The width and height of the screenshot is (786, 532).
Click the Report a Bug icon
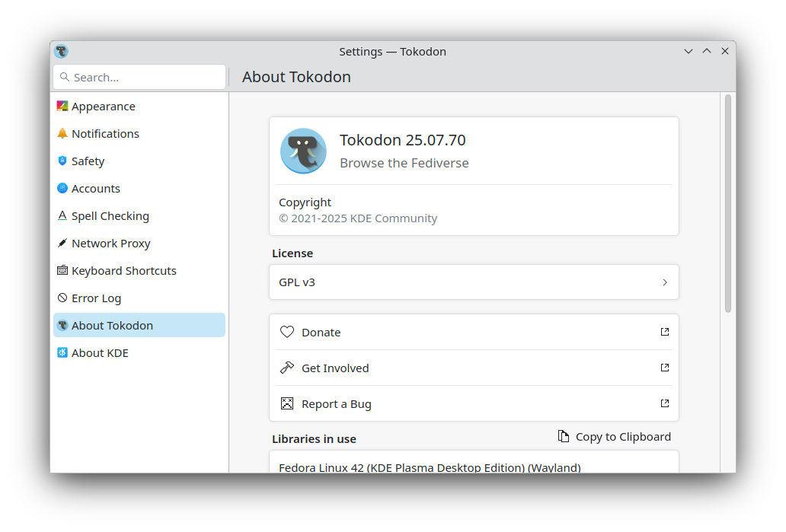(x=287, y=403)
